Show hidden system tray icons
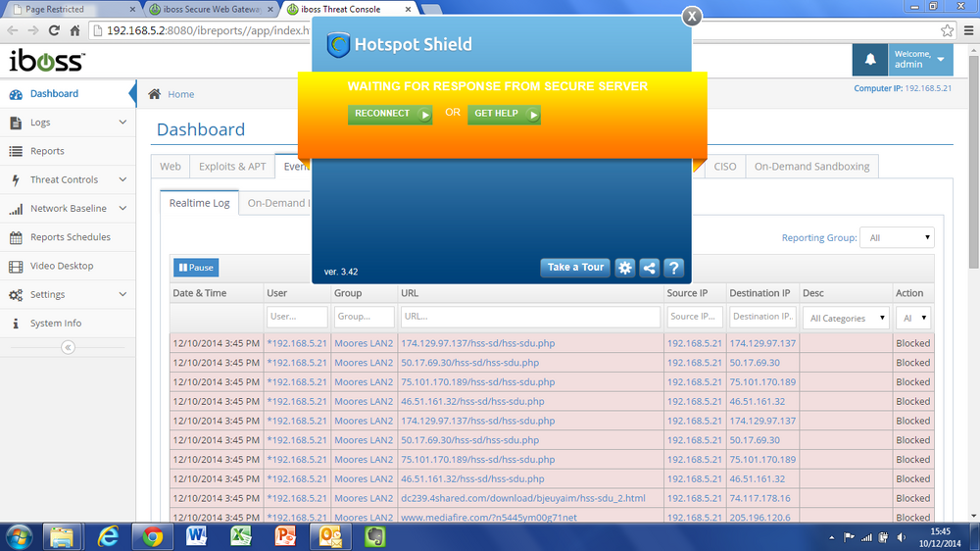 pyautogui.click(x=831, y=537)
